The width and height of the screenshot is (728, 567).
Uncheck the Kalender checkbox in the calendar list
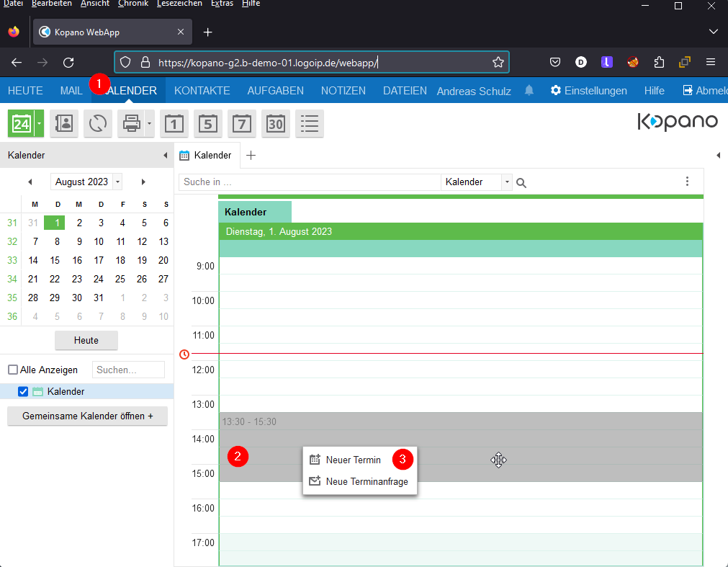(x=23, y=391)
